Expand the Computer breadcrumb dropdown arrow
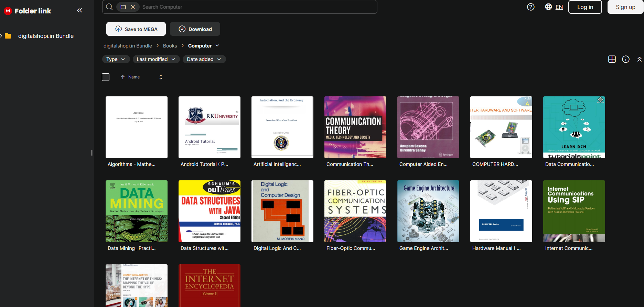The image size is (644, 307). tap(217, 46)
